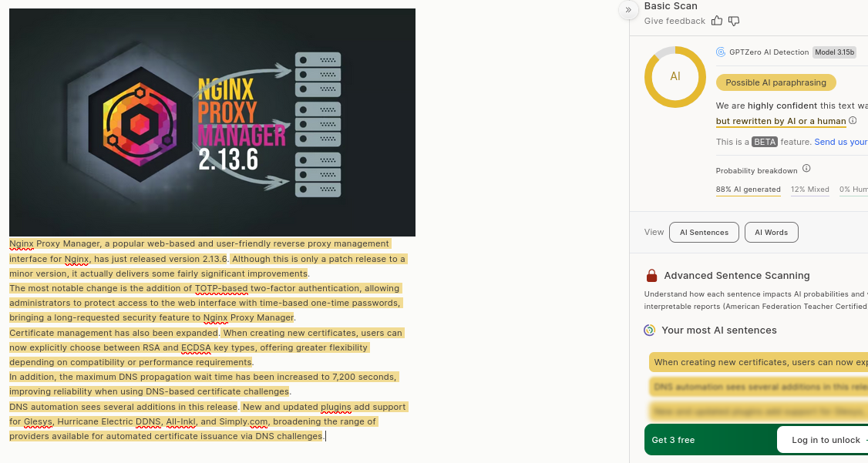Select the 12% Mixed tab
The height and width of the screenshot is (463, 868).
coord(809,190)
